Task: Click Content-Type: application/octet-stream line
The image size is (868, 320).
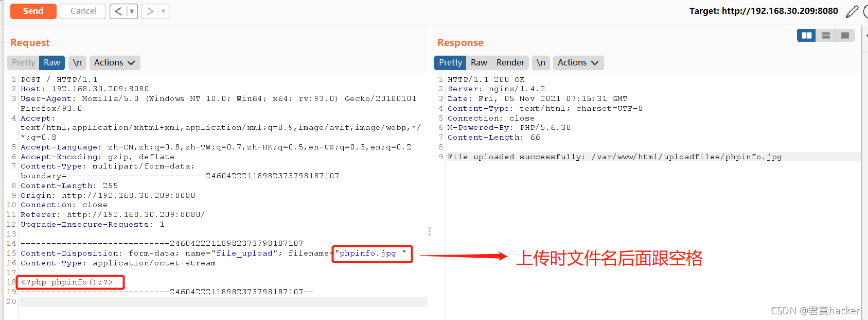Action: [x=118, y=263]
